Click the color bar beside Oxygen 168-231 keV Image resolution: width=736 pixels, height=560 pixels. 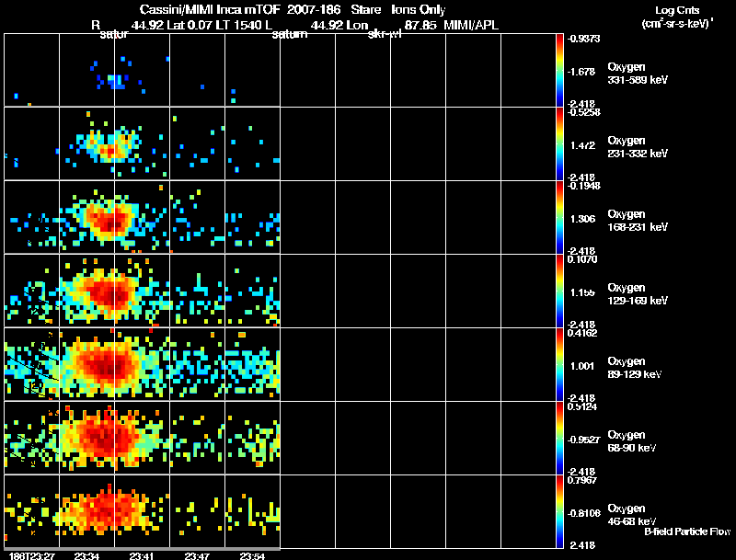coord(559,217)
